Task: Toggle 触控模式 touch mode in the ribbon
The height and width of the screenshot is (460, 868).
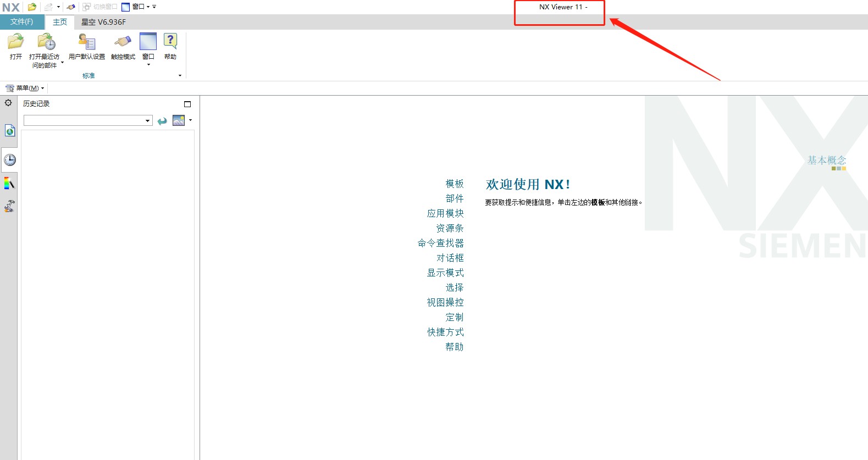Action: (x=123, y=47)
